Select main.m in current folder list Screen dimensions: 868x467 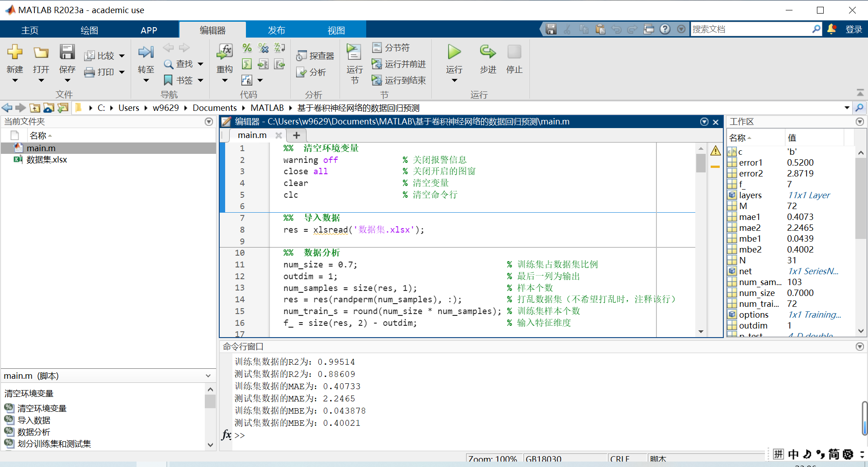pos(108,148)
